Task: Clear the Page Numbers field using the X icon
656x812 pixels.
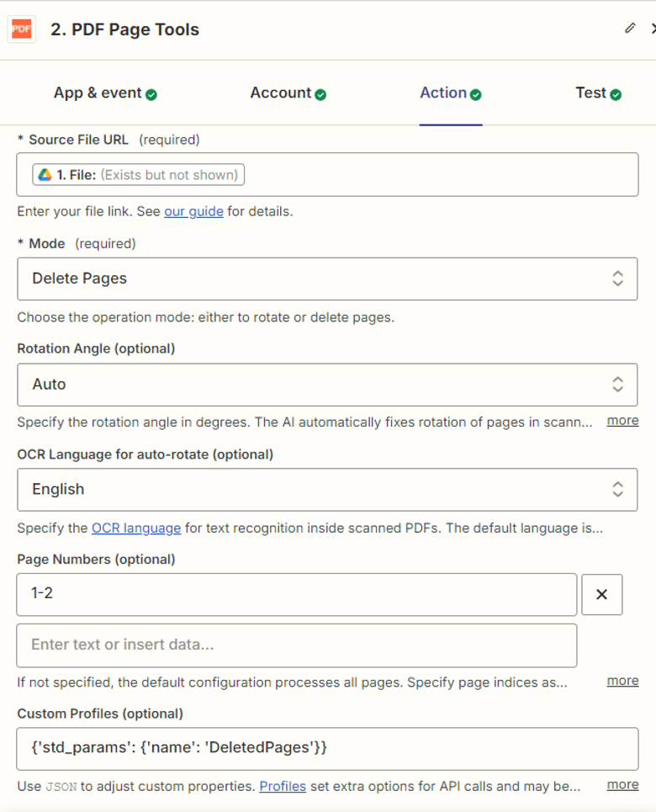Action: [602, 594]
